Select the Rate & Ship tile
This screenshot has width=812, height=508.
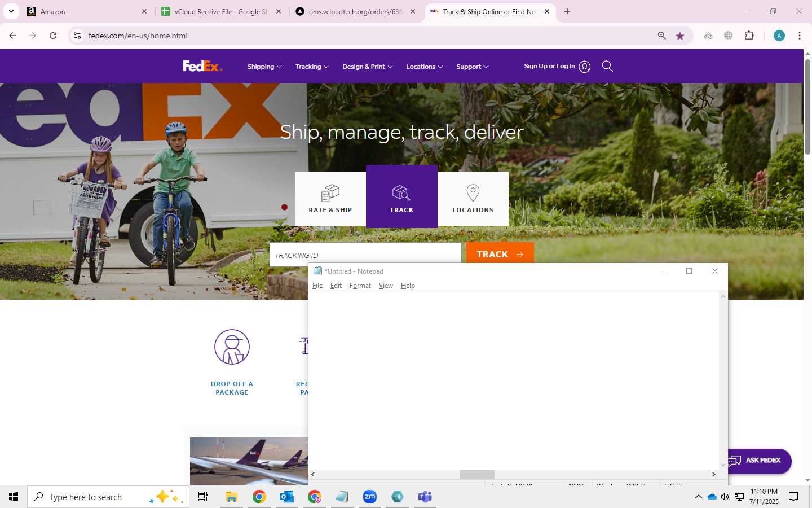tap(330, 199)
